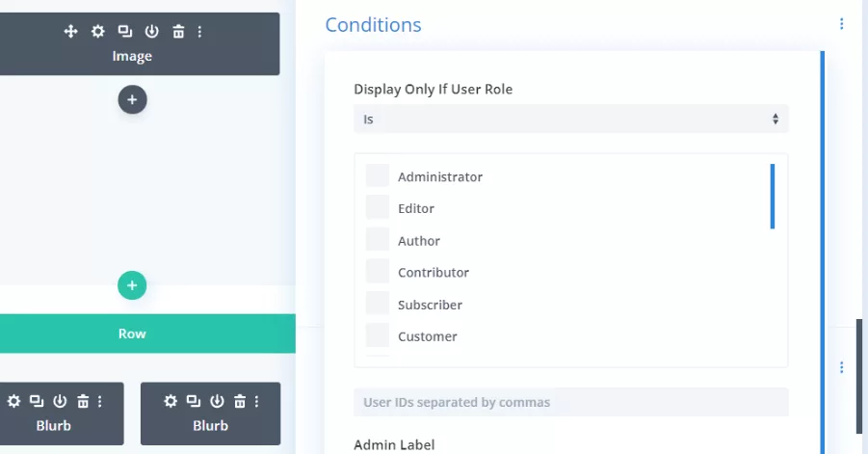The width and height of the screenshot is (868, 454).
Task: Open settings gear of Image module
Action: click(98, 31)
